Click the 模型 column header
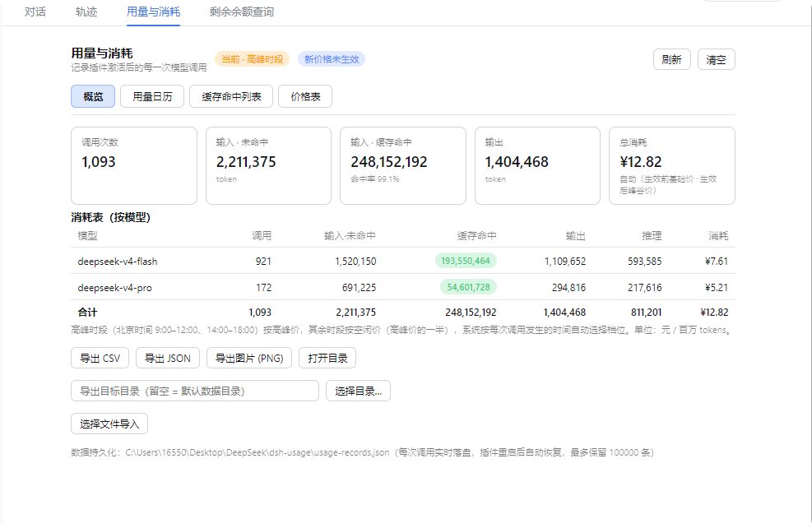812x528 pixels. (x=87, y=236)
